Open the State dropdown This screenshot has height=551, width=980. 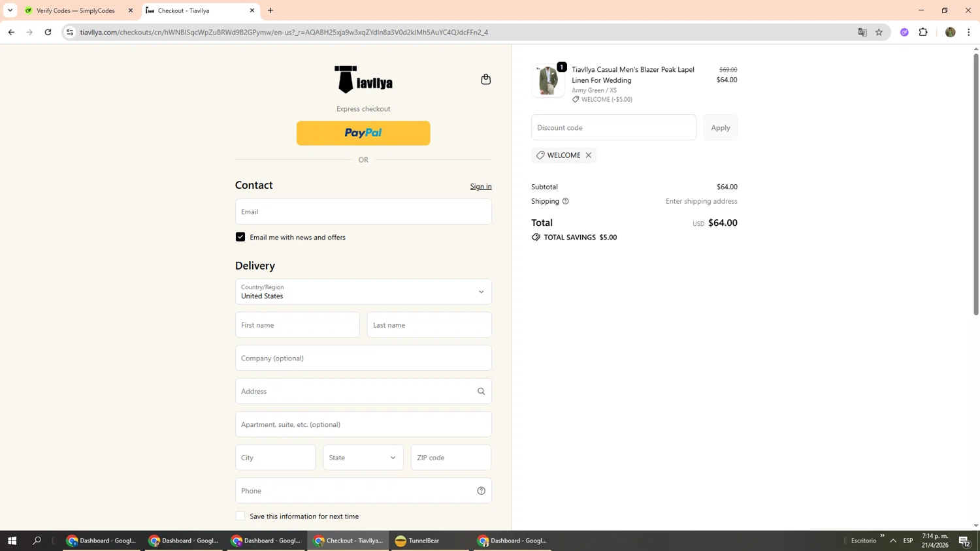(363, 458)
